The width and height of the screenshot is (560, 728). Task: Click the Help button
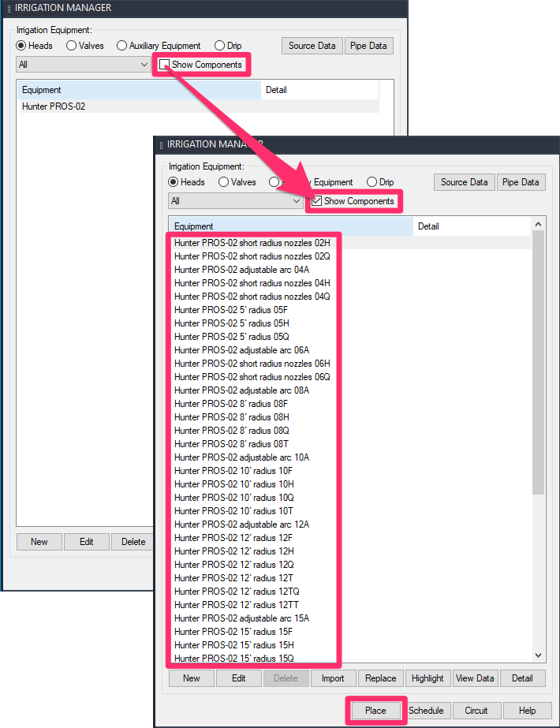click(528, 711)
